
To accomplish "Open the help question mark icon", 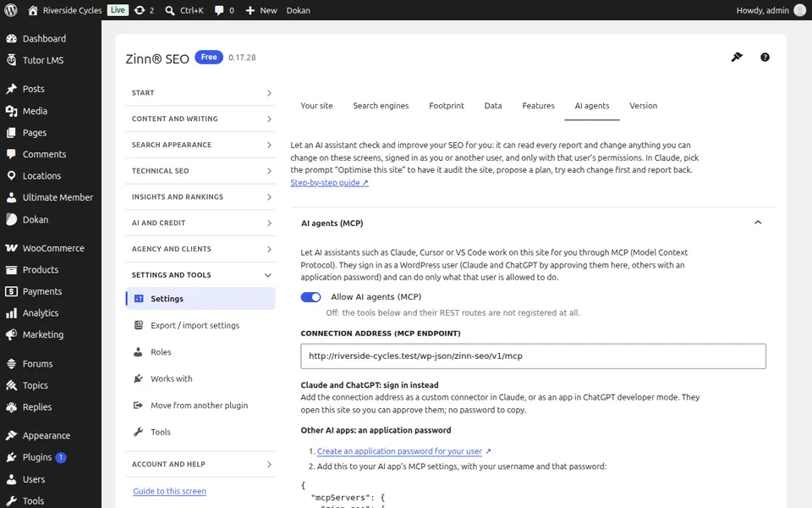I will pyautogui.click(x=765, y=58).
